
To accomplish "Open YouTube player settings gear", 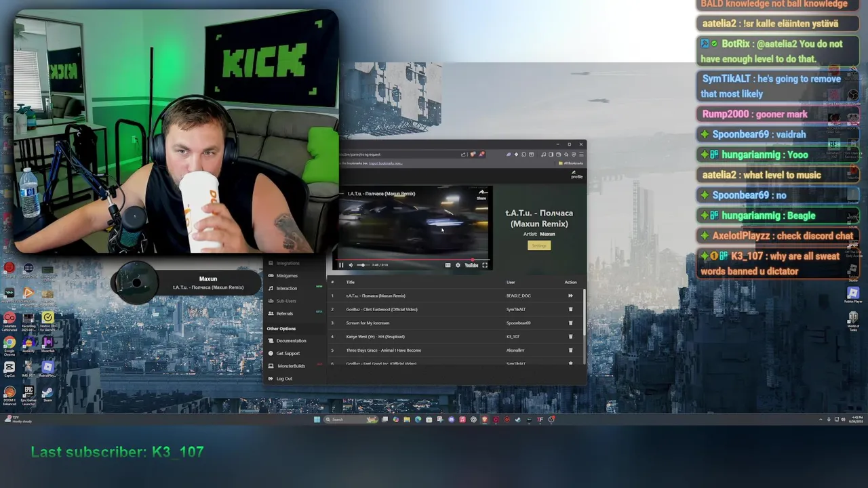I will [458, 265].
